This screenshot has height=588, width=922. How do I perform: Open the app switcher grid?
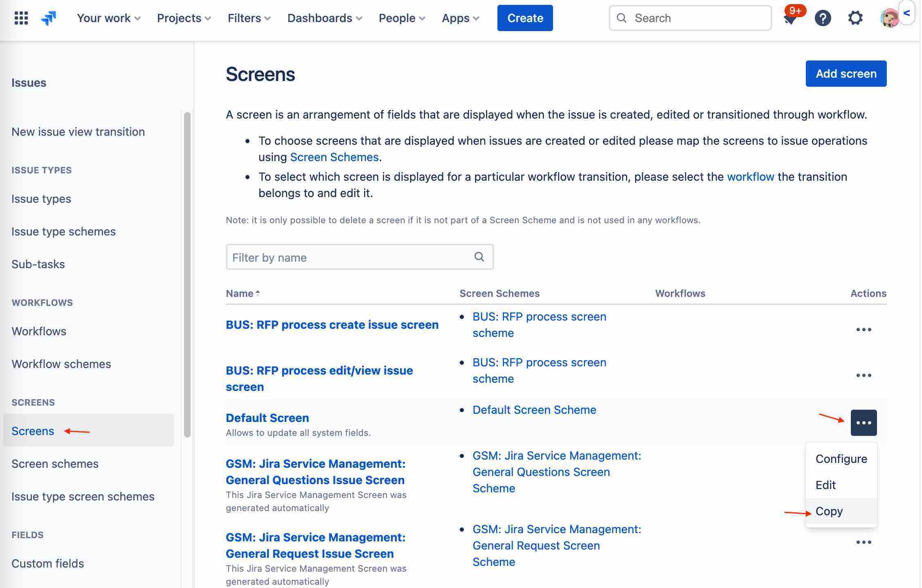pyautogui.click(x=21, y=18)
